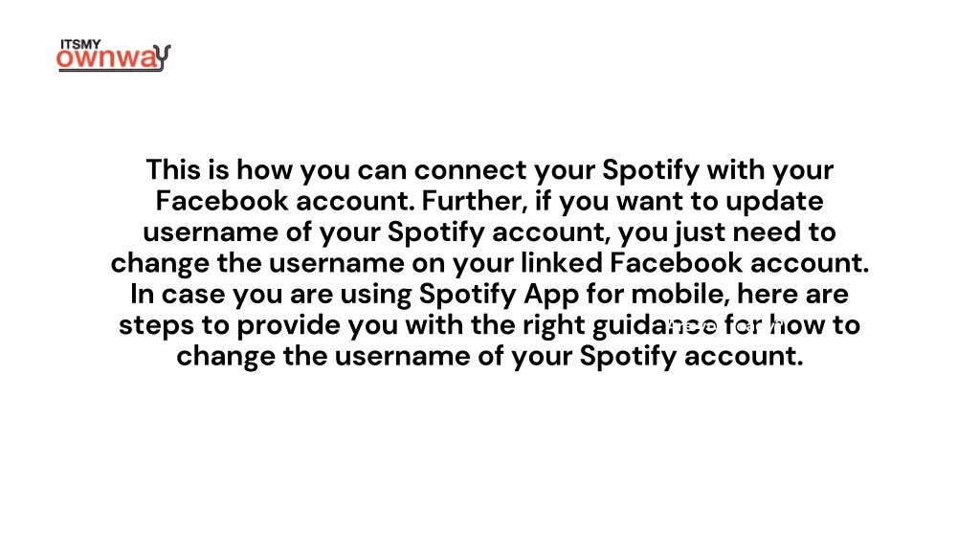
Task: Click the word 'linked' in the paragraph
Action: (x=561, y=263)
